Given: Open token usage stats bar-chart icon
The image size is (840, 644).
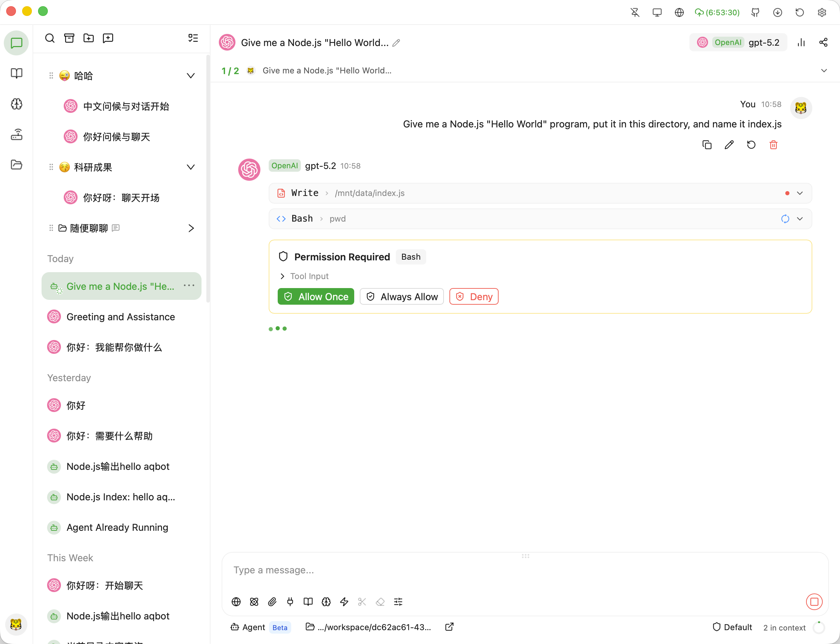Looking at the screenshot, I should [x=801, y=42].
